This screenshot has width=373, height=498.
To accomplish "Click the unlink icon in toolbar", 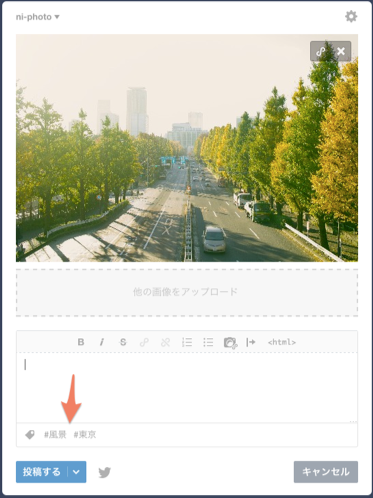I will coord(165,342).
